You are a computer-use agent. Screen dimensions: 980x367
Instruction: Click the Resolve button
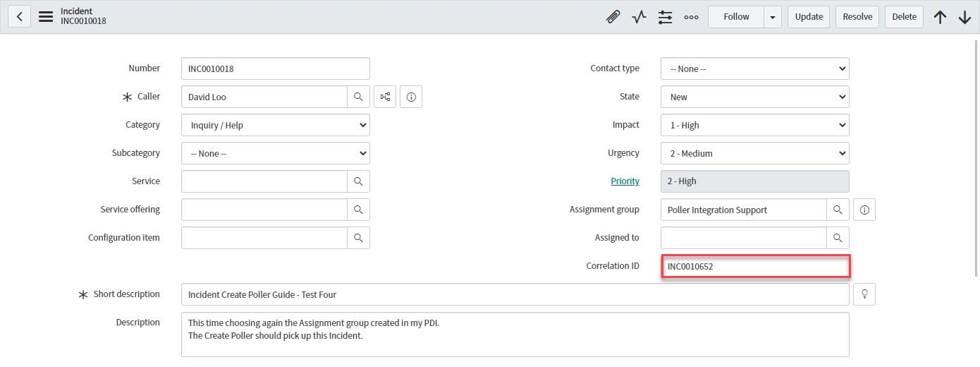[857, 17]
